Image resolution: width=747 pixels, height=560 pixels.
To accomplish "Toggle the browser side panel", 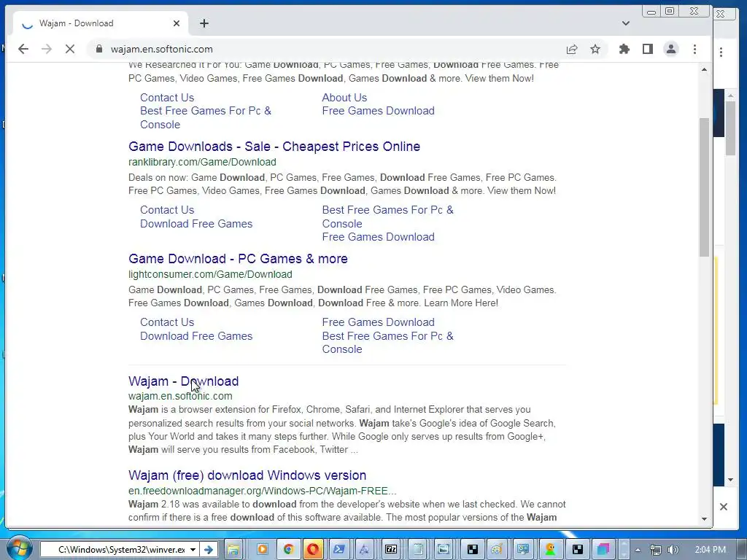I will pos(648,49).
